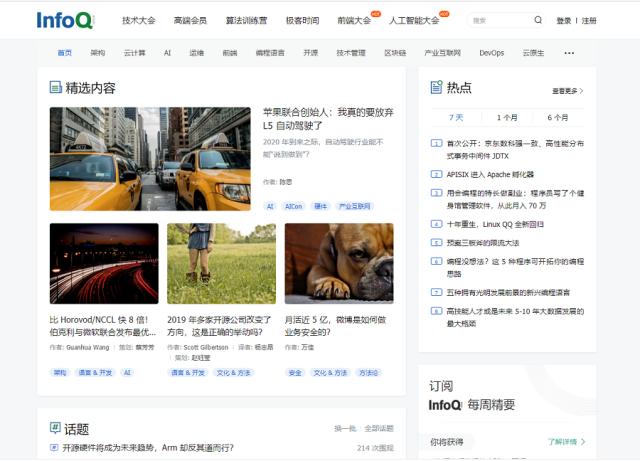Click the rank 4 badge beside Linux QQ

436,224
